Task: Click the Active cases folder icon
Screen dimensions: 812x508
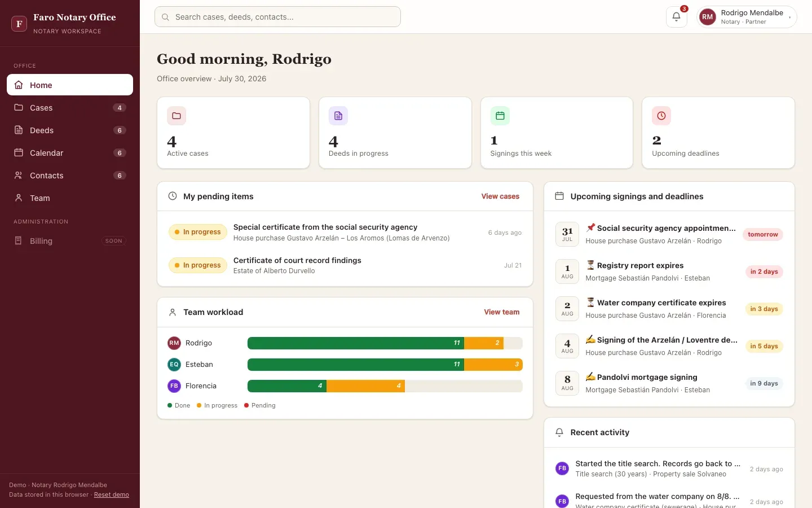Action: 176,116
